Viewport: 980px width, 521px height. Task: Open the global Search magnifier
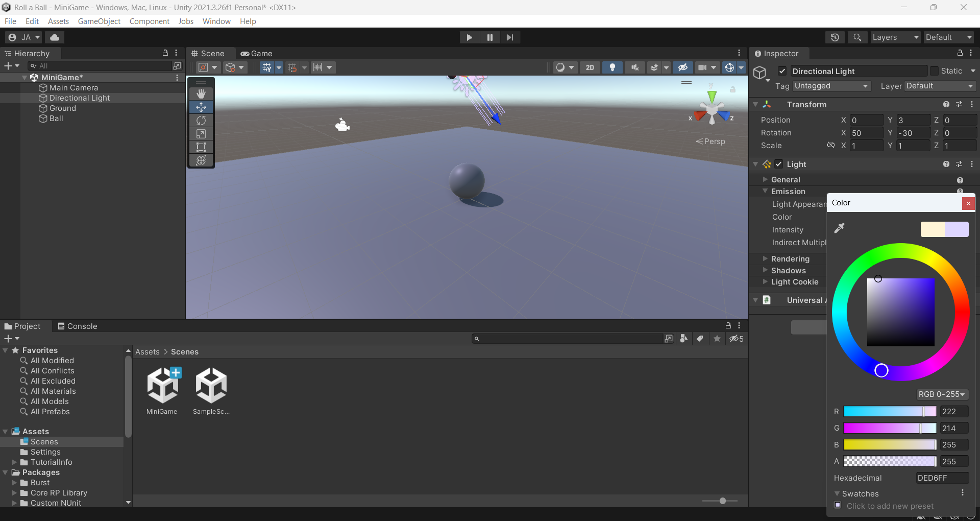pos(857,37)
